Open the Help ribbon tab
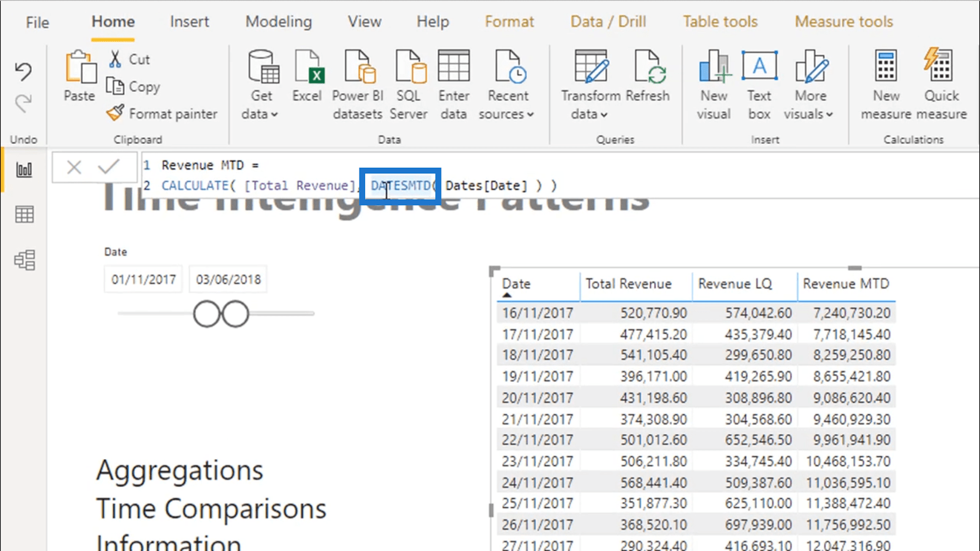Image resolution: width=980 pixels, height=551 pixels. click(432, 21)
